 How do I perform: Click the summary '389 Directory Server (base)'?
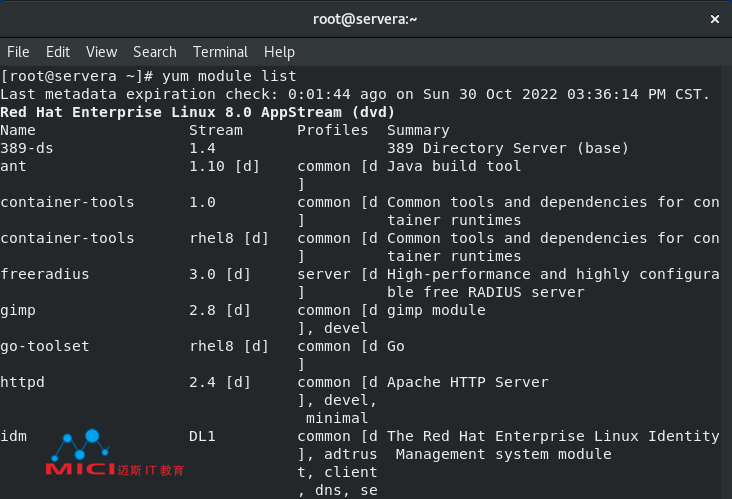tap(508, 148)
